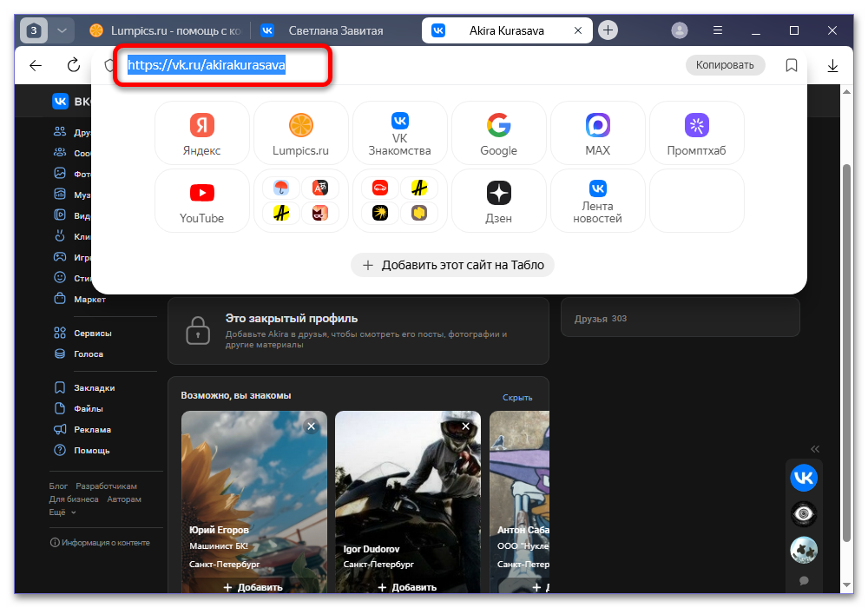868x608 pixels.
Task: Click the scrollbar down arrow
Action: click(x=846, y=585)
